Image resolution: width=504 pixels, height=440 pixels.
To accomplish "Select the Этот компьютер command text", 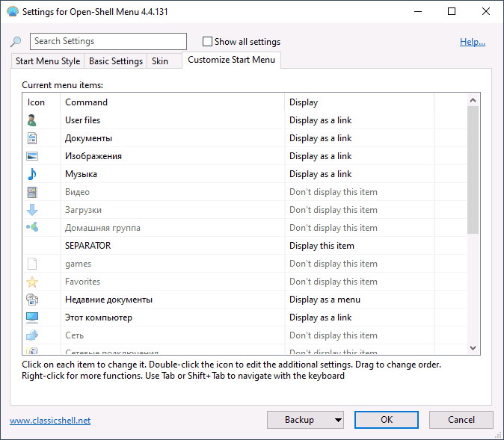I will 99,317.
